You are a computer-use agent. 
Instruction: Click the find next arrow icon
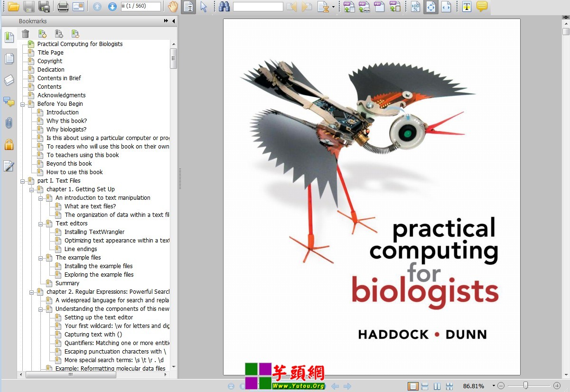[307, 7]
